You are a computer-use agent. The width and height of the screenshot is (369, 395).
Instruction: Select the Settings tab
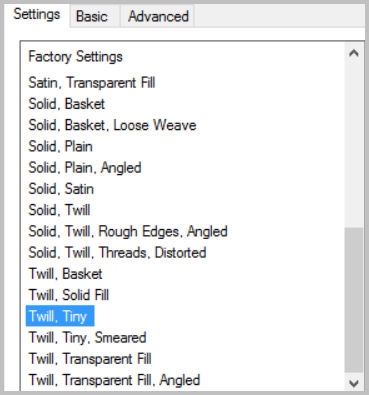pos(37,15)
